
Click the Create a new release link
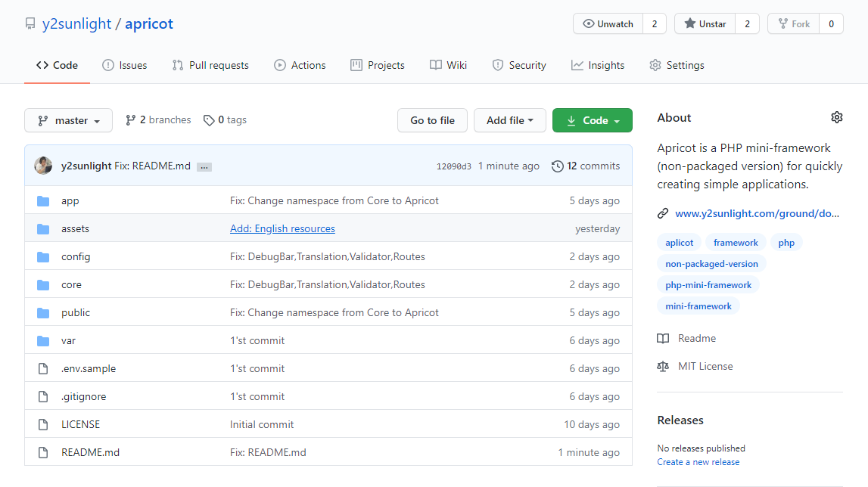point(698,462)
